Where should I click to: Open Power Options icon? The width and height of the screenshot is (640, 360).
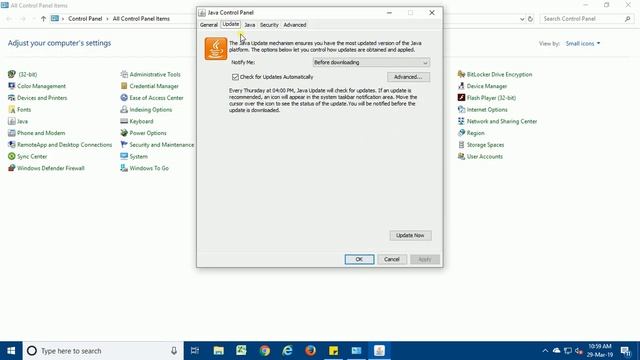tap(124, 133)
